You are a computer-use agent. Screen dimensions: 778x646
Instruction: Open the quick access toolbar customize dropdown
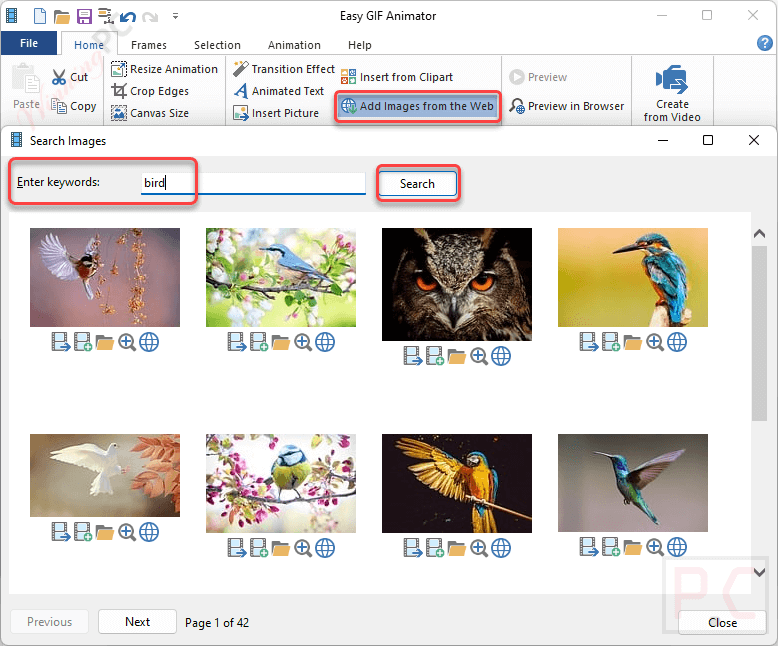point(175,16)
